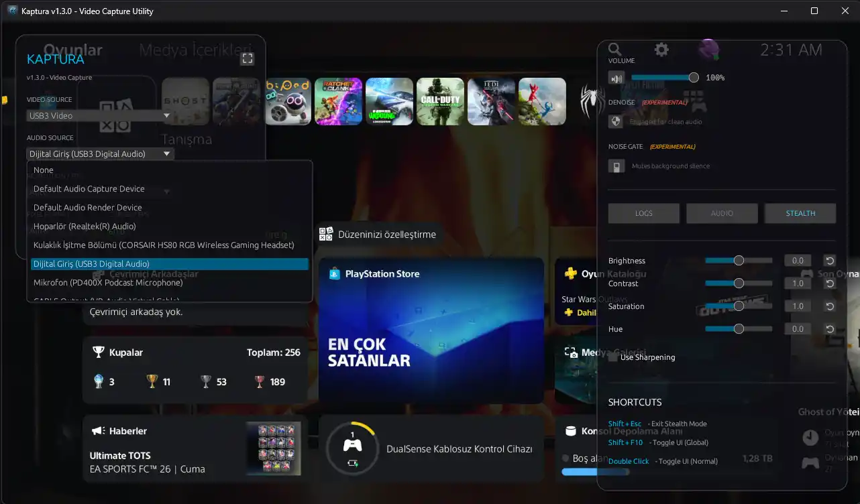860x504 pixels.
Task: Select the Need for Speed Unbound icon
Action: click(390, 102)
